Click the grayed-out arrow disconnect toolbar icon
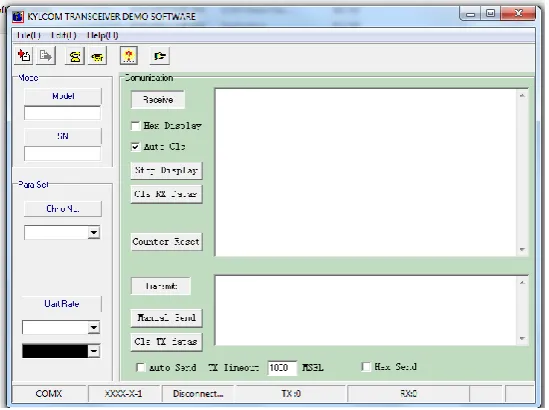Screen dimensions: 549x410 (x=46, y=56)
